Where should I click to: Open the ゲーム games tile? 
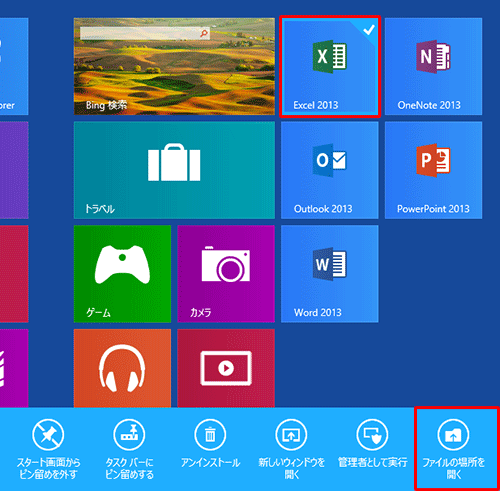(122, 274)
